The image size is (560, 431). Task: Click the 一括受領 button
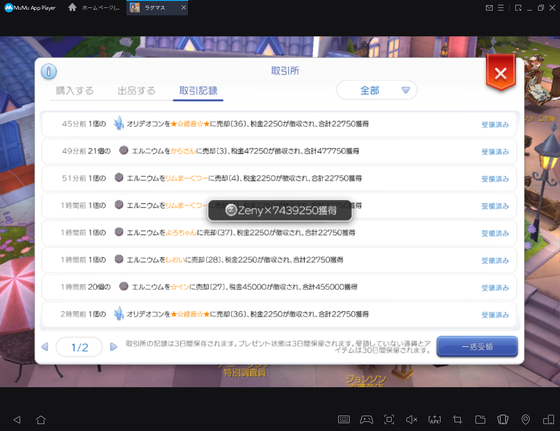tap(477, 346)
